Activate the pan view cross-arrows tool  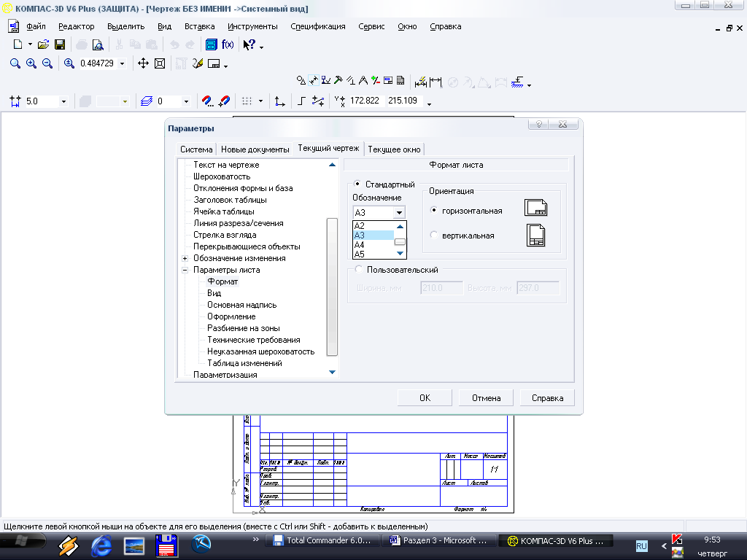click(144, 63)
